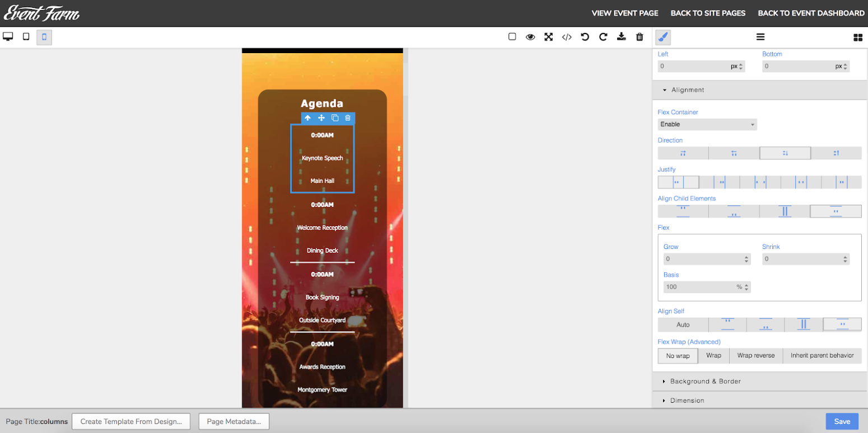Go BACK TO SITE PAGES
The image size is (868, 433).
coord(708,13)
